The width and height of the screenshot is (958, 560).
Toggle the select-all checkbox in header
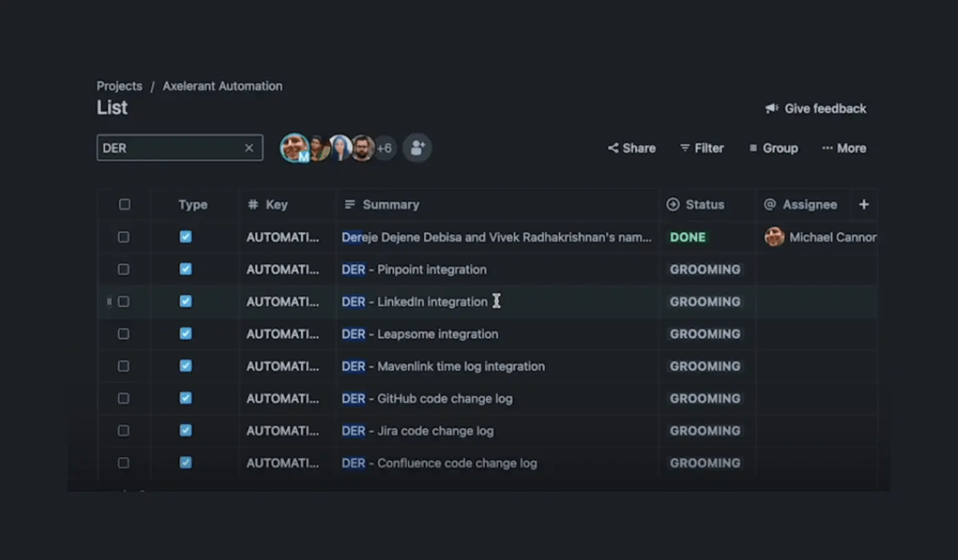(125, 205)
